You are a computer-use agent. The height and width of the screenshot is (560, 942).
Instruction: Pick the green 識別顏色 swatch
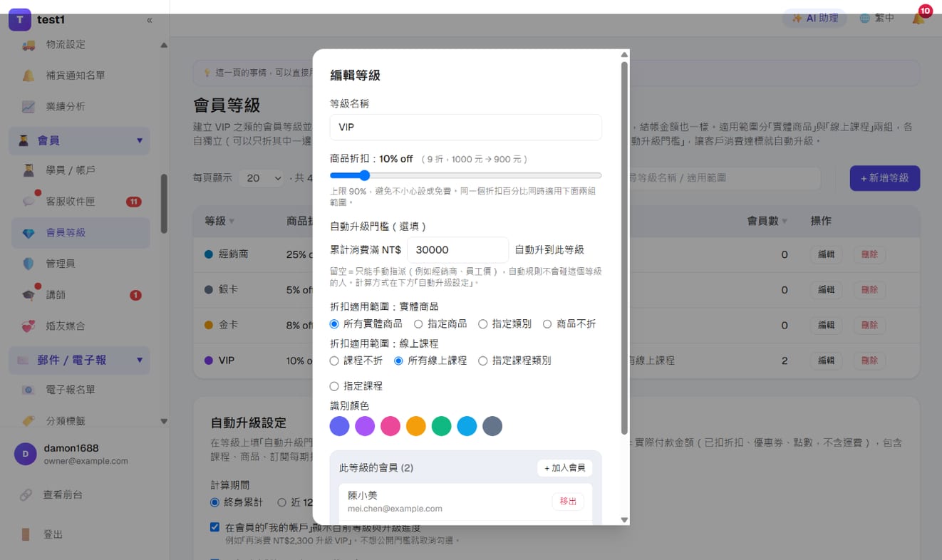(x=442, y=426)
